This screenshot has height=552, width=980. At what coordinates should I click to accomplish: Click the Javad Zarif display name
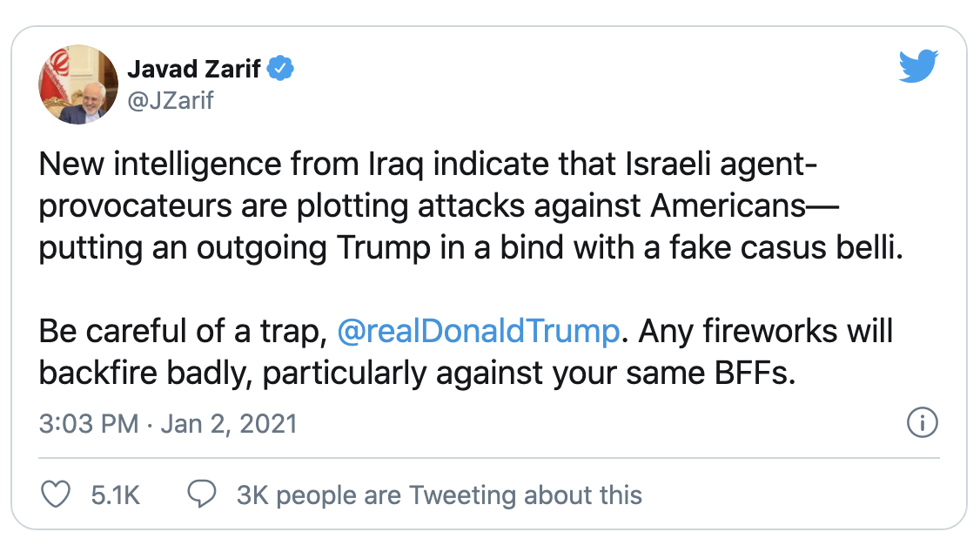click(x=194, y=69)
